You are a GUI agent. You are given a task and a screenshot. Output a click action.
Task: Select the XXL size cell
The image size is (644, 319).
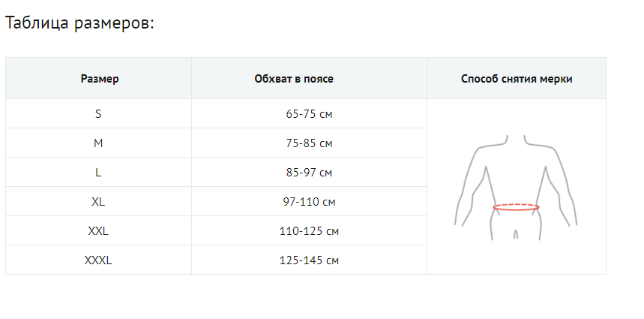(x=98, y=231)
